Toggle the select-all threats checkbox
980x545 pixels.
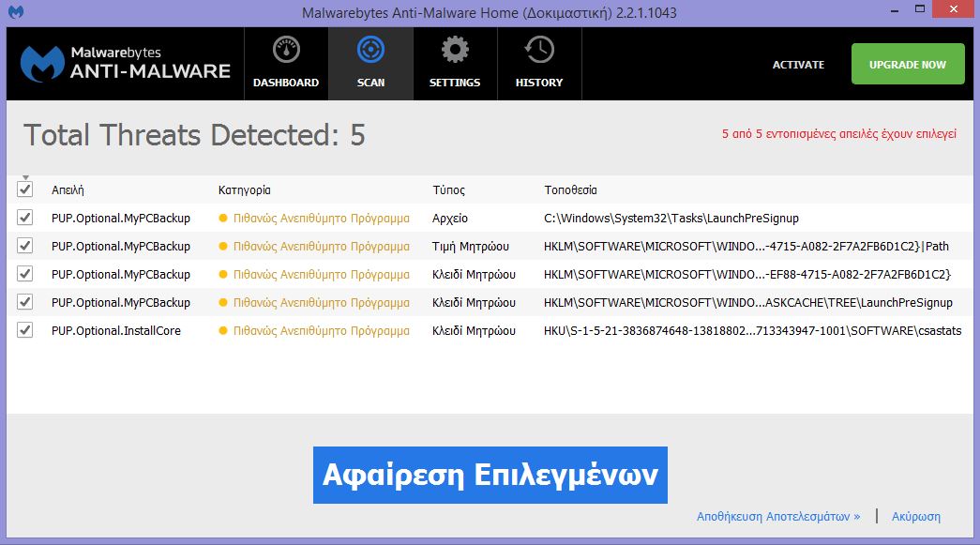click(x=25, y=189)
